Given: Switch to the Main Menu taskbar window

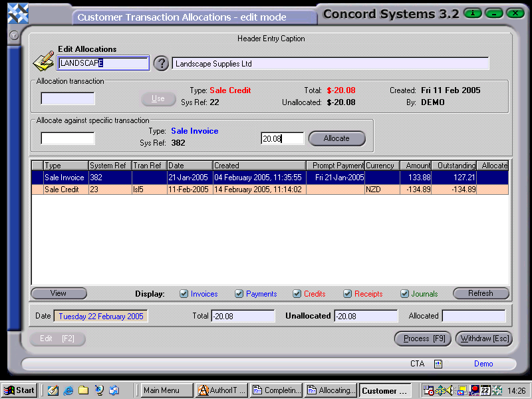Looking at the screenshot, I should 166,390.
